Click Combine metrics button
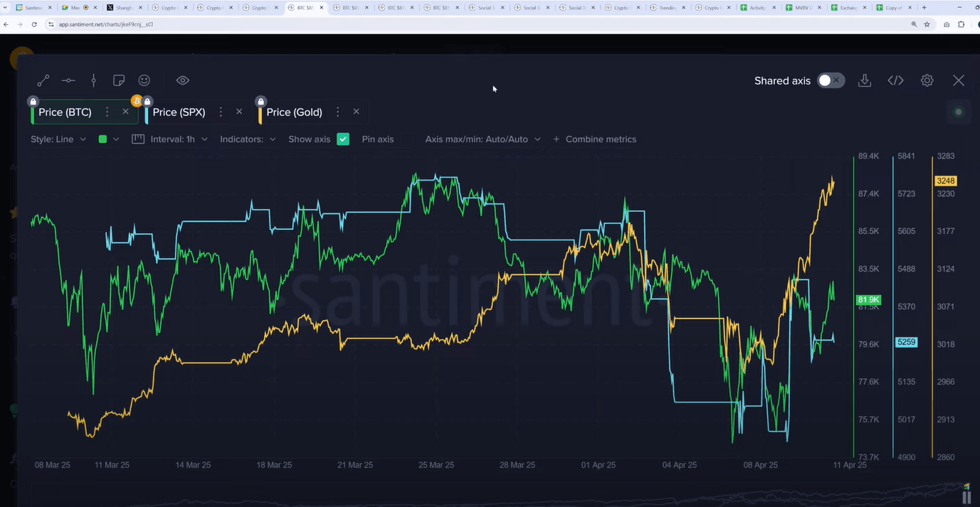 594,139
